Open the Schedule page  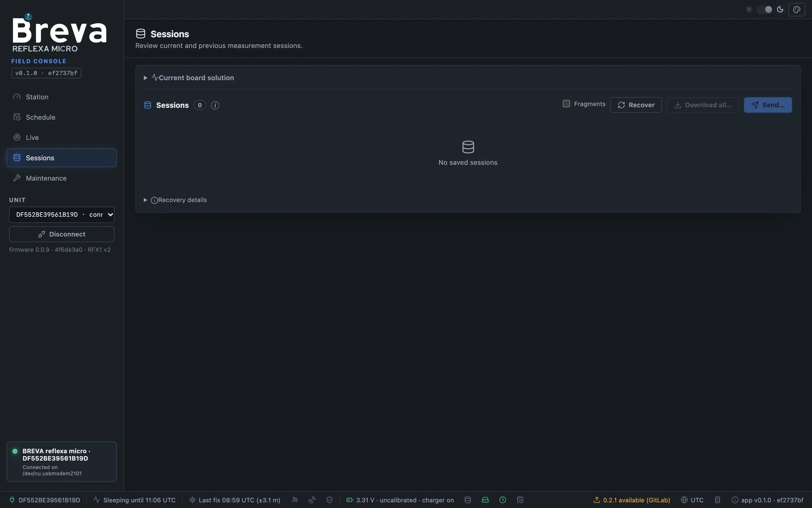point(61,117)
